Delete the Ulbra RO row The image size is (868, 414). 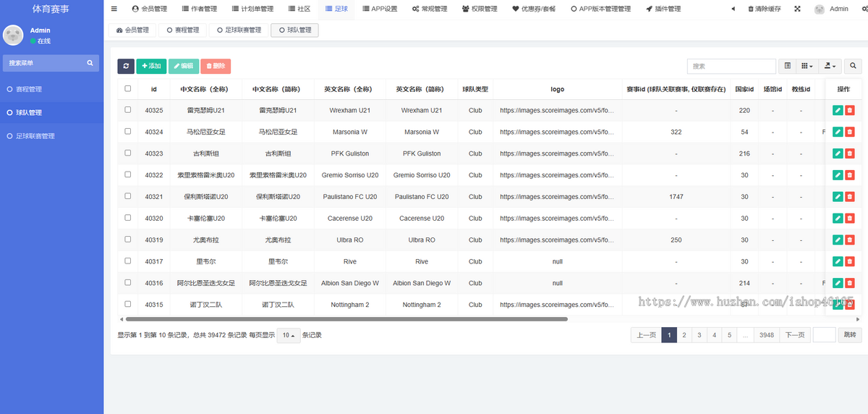coord(850,240)
